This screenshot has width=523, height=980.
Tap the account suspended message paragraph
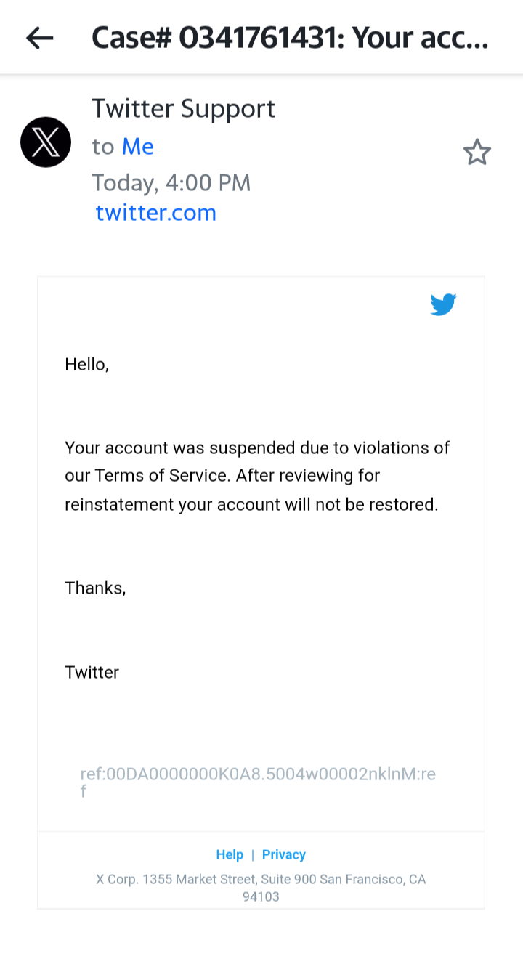pyautogui.click(x=257, y=476)
